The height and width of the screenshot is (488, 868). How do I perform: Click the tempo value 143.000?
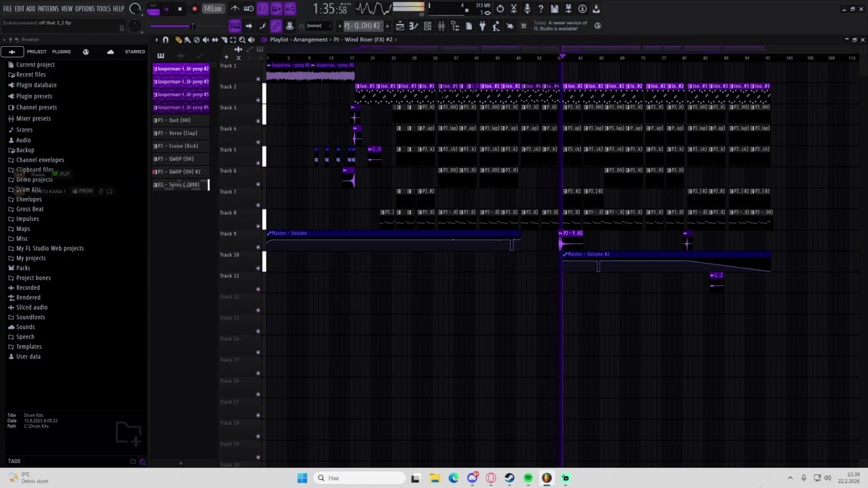tap(213, 9)
